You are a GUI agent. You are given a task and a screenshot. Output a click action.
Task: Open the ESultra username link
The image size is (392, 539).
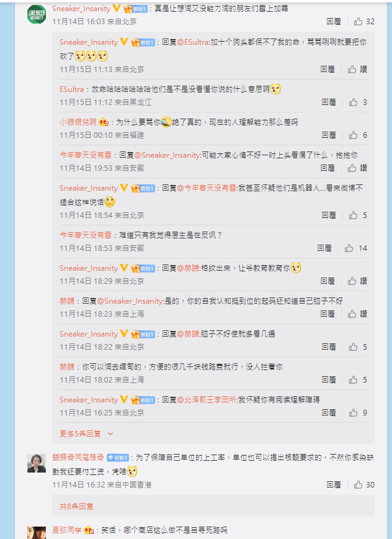(x=71, y=89)
